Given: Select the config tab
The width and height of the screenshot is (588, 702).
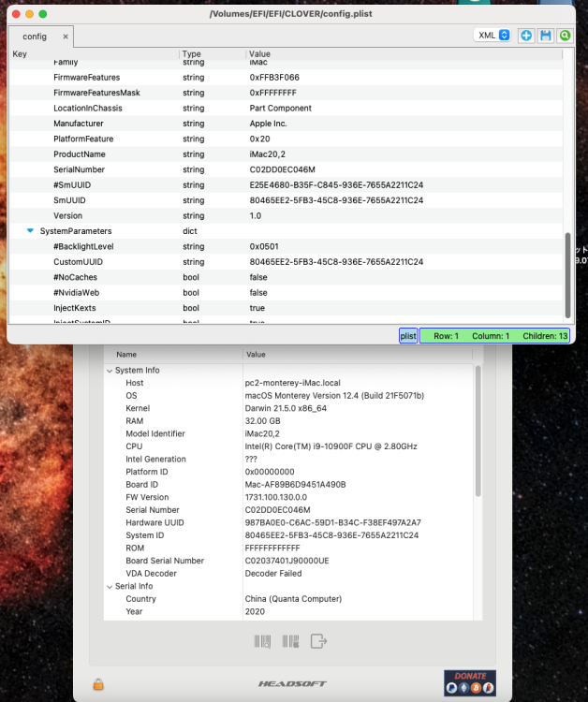Looking at the screenshot, I should point(40,37).
